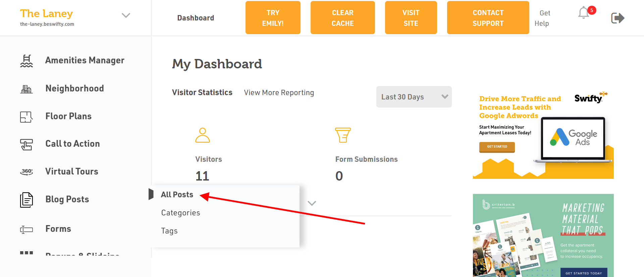The height and width of the screenshot is (277, 644).
Task: Click Get Started on Google Ads banner
Action: pyautogui.click(x=497, y=147)
